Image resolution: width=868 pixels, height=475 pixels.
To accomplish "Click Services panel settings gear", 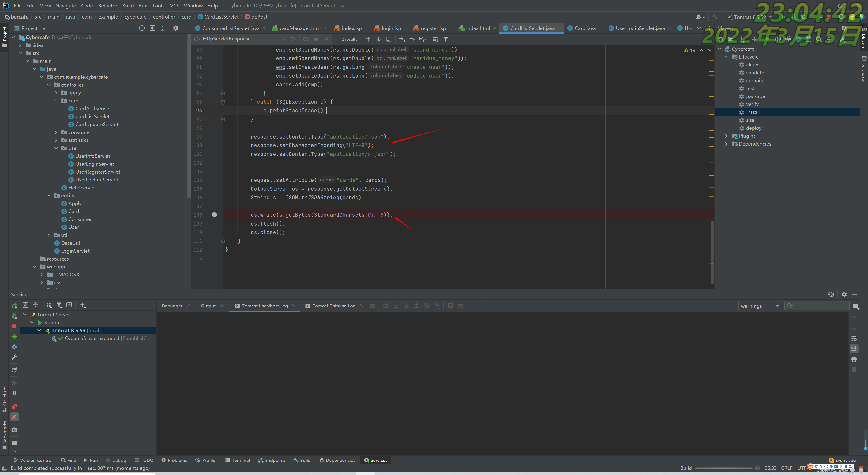I will [844, 294].
